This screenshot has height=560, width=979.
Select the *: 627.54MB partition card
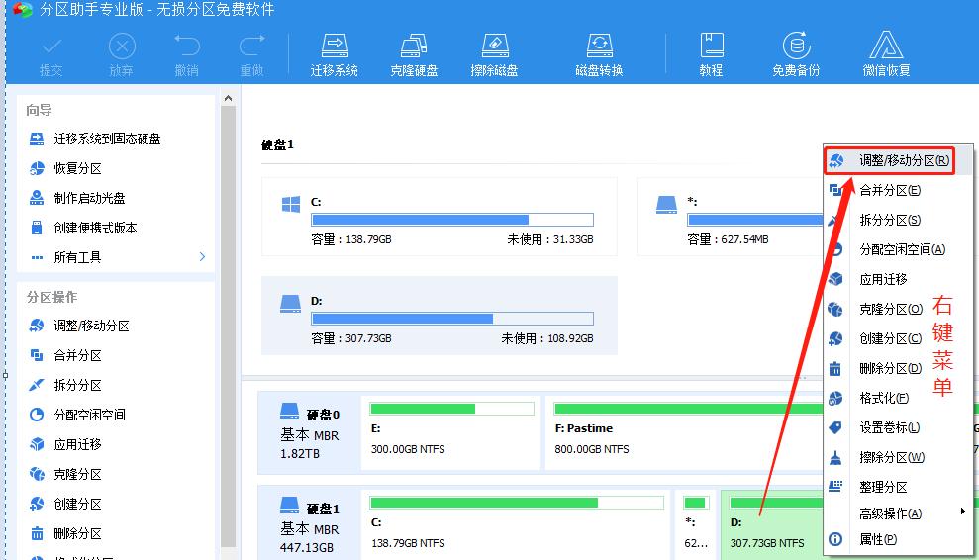click(x=731, y=217)
